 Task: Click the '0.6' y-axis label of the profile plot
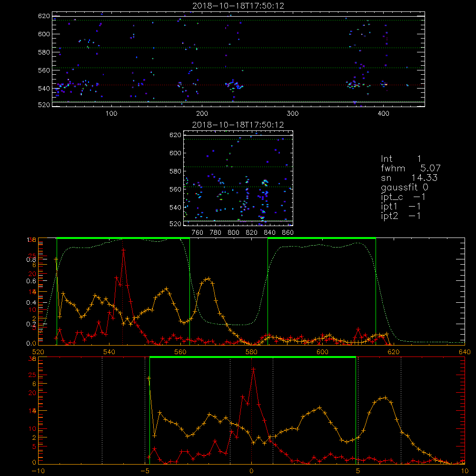coord(31,281)
